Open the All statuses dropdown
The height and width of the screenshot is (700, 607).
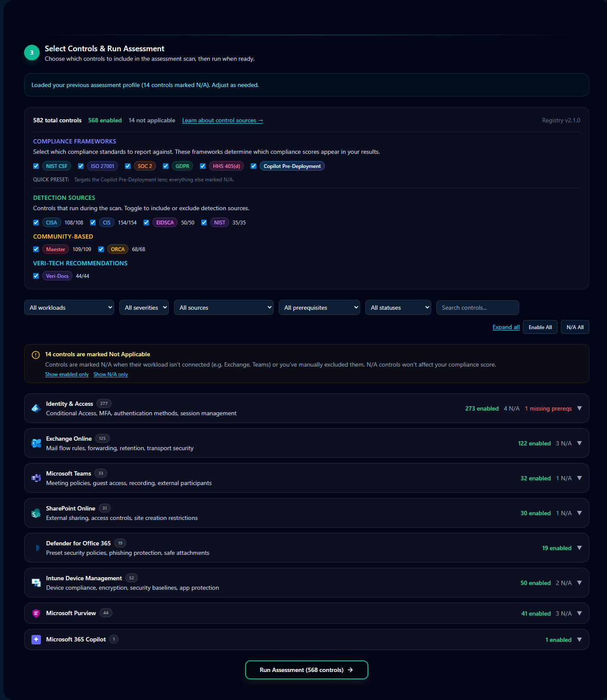[x=398, y=308]
